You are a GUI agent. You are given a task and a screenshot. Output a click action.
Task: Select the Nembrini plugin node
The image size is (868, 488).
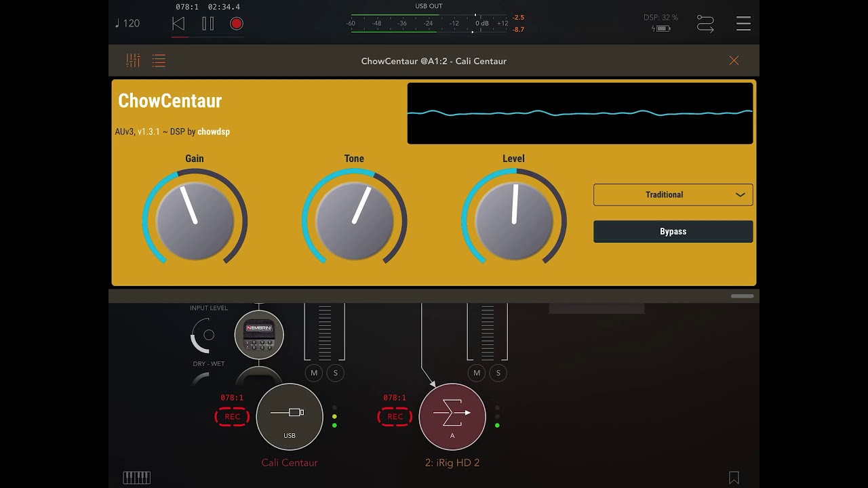[x=259, y=334]
